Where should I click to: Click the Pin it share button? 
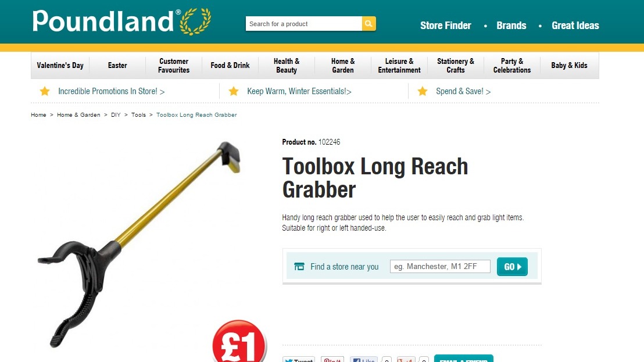tap(332, 360)
